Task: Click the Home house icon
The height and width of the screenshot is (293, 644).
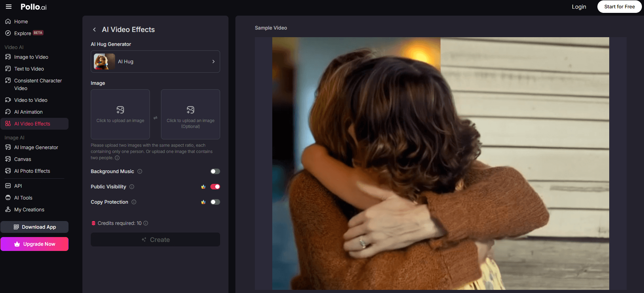Action: coord(8,22)
